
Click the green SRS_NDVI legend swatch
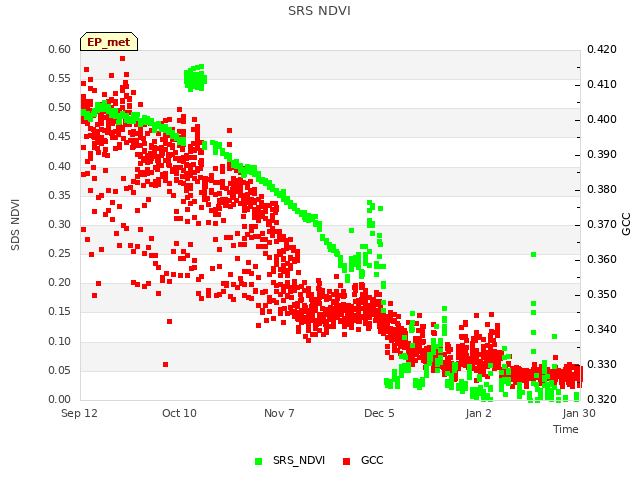coord(258,461)
